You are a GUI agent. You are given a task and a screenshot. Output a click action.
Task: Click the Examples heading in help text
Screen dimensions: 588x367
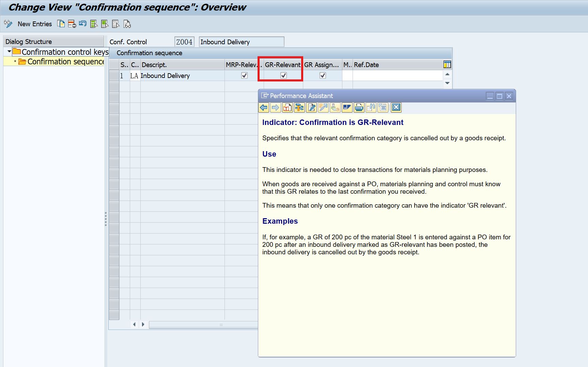point(280,221)
